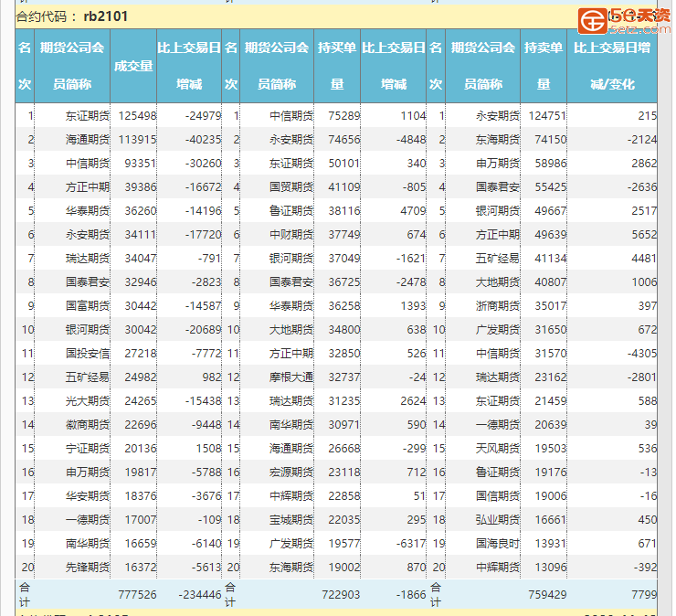Image resolution: width=676 pixels, height=616 pixels.
Task: Select 宏源期货 in long rank 16
Action: [x=291, y=472]
